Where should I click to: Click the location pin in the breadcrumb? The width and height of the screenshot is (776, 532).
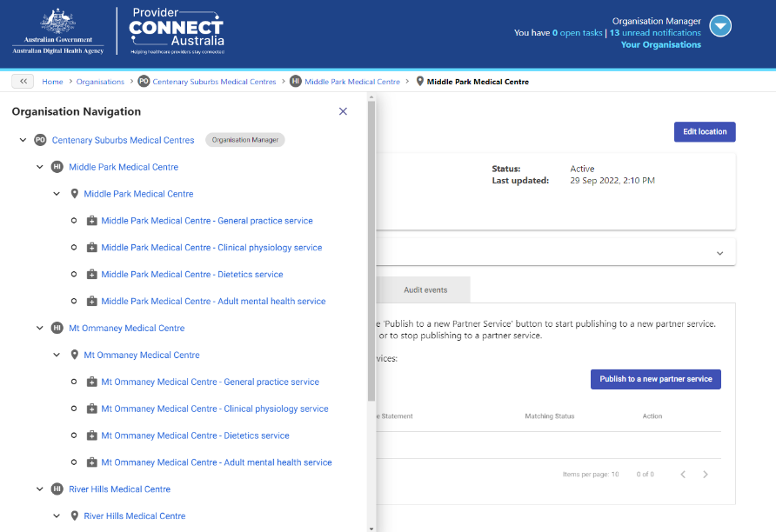tap(419, 81)
